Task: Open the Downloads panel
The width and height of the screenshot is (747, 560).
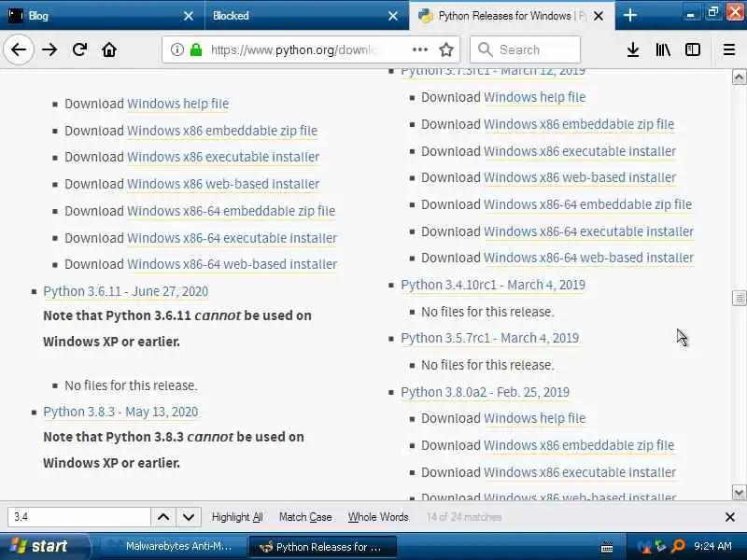Action: point(633,49)
